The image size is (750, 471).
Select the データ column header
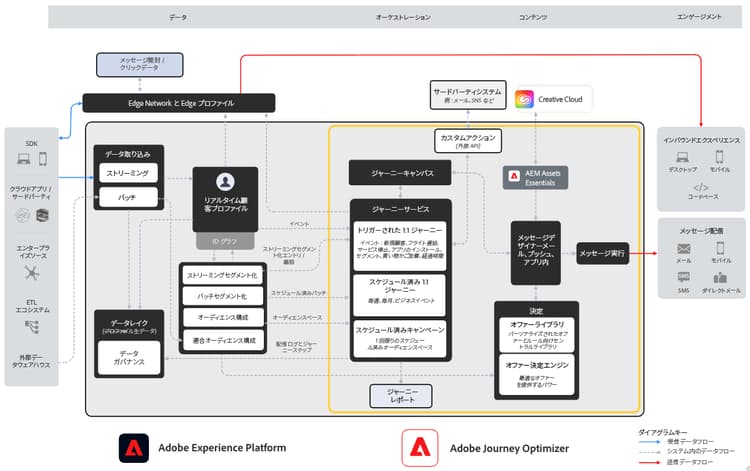pos(178,17)
